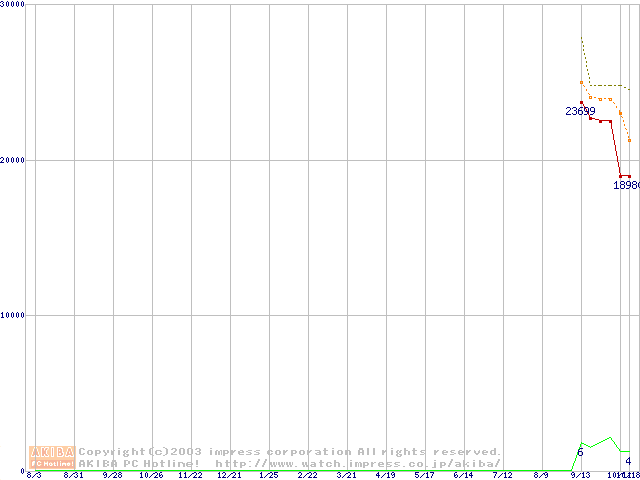
Task: Click the 30000 y-axis label
Action: pos(13,5)
